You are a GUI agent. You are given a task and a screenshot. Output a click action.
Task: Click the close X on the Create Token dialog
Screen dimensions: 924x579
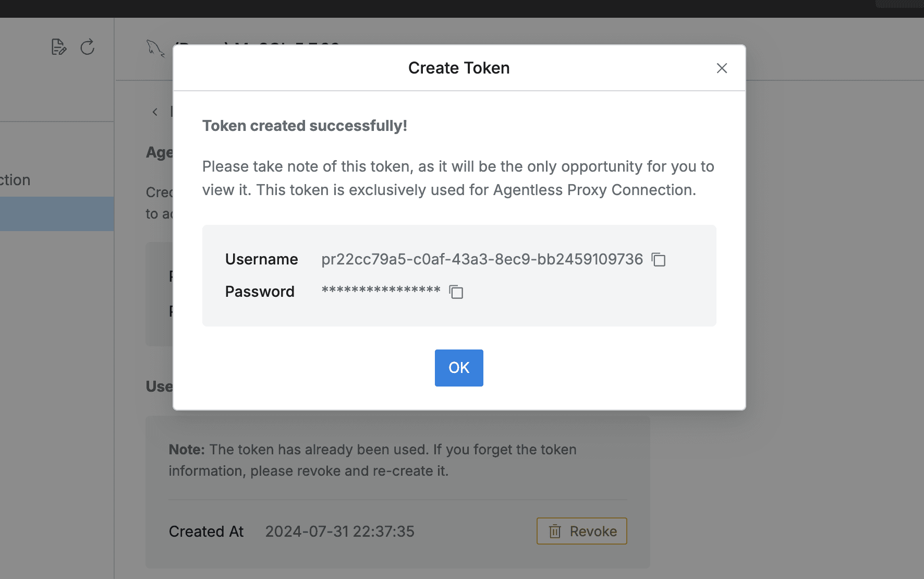(722, 68)
